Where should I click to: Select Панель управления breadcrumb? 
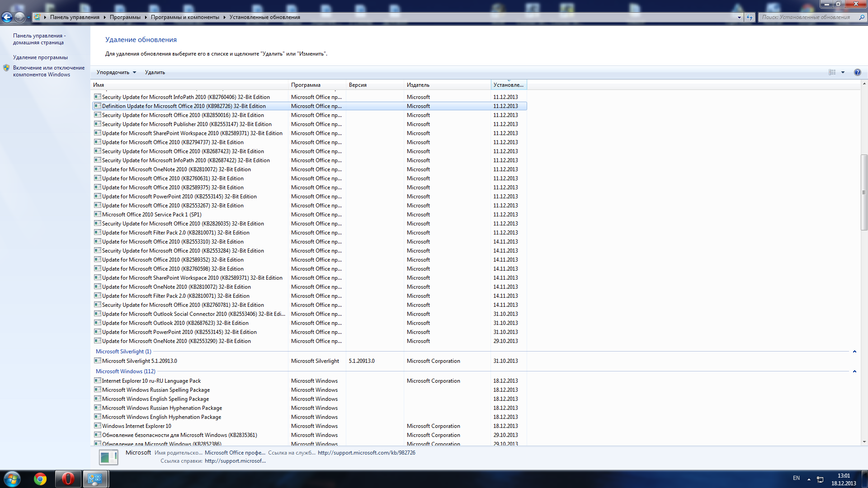tap(75, 17)
